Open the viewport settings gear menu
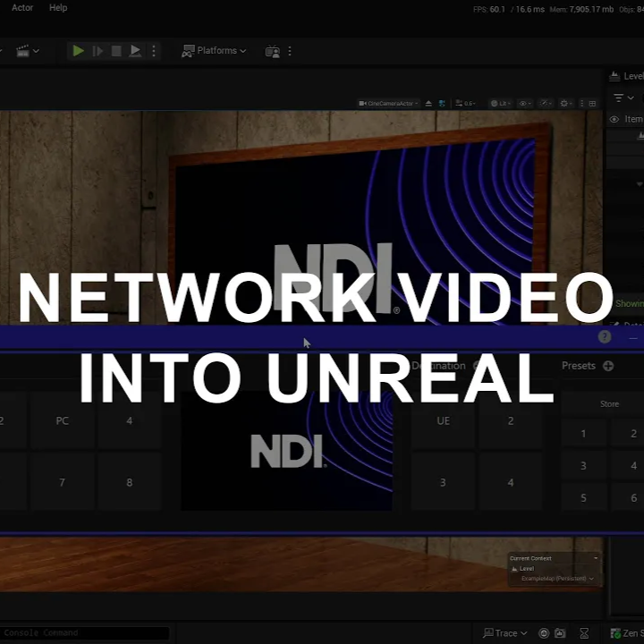 click(566, 104)
